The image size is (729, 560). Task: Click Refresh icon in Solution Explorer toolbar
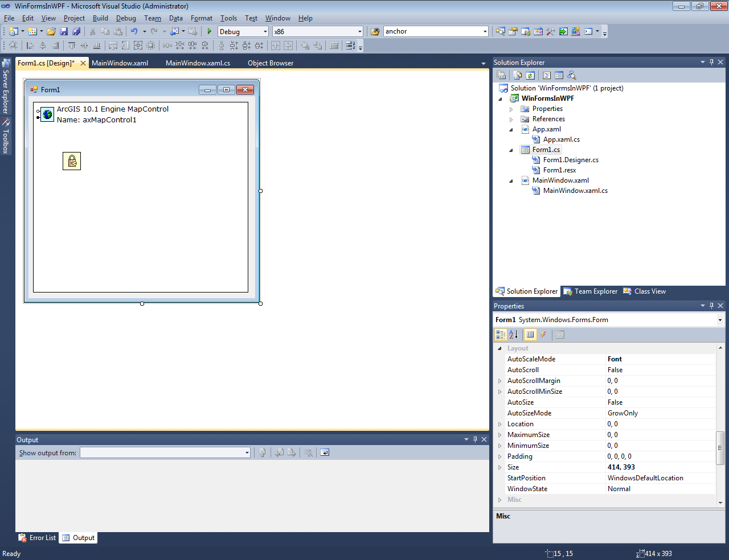[530, 75]
